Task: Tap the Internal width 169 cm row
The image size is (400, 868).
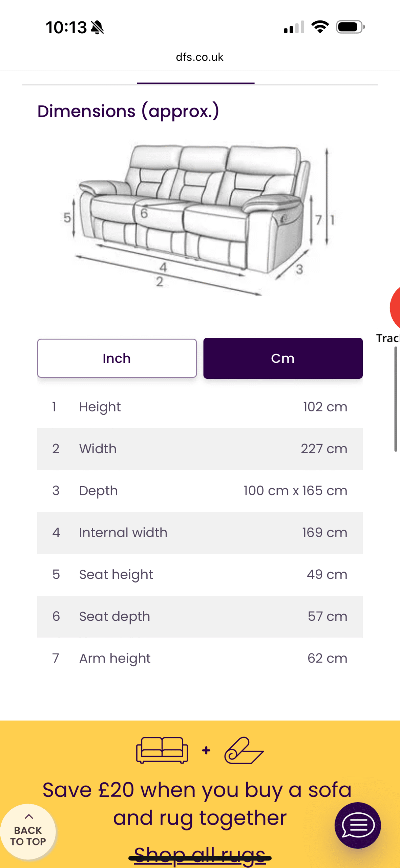Action: click(x=199, y=532)
